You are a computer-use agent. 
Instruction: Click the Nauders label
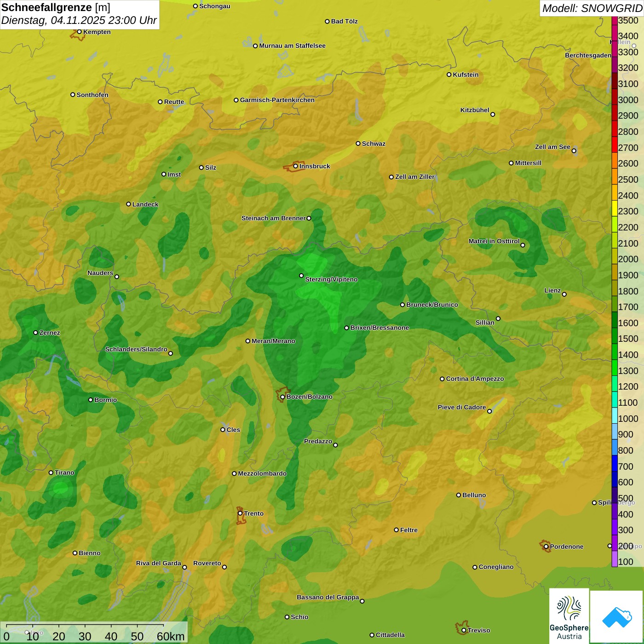click(100, 273)
